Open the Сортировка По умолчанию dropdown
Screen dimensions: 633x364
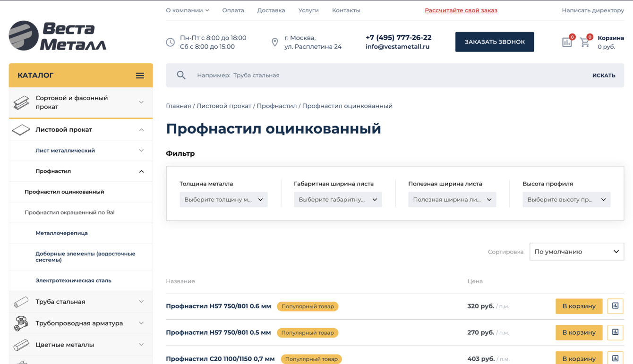tap(577, 252)
